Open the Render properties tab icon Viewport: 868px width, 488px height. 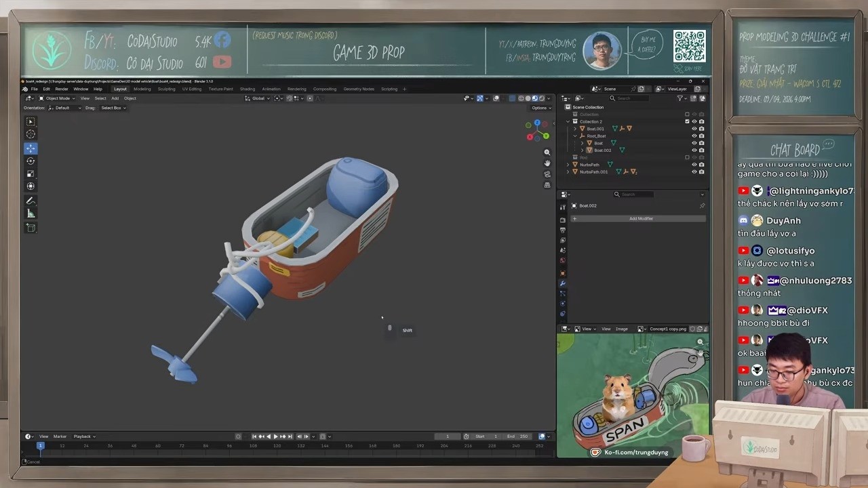pyautogui.click(x=563, y=220)
